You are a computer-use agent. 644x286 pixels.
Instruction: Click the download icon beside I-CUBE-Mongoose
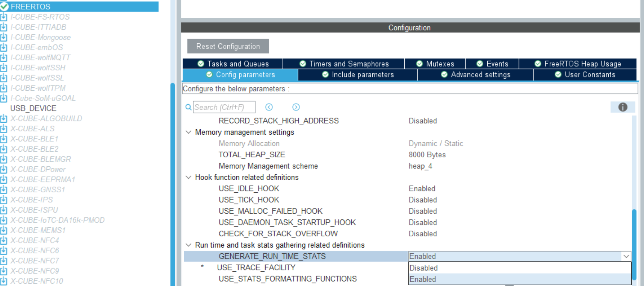coord(4,37)
